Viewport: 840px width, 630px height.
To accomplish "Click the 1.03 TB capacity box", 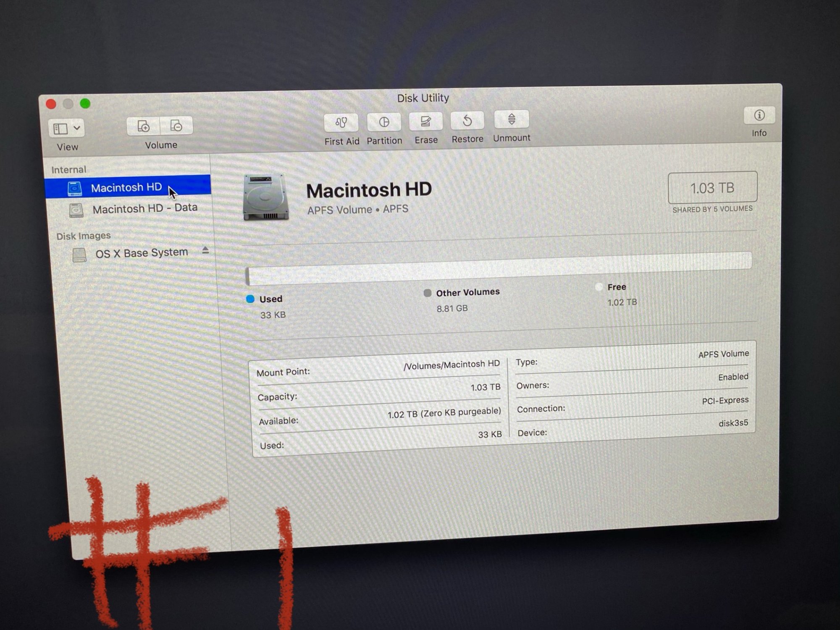I will 712,187.
